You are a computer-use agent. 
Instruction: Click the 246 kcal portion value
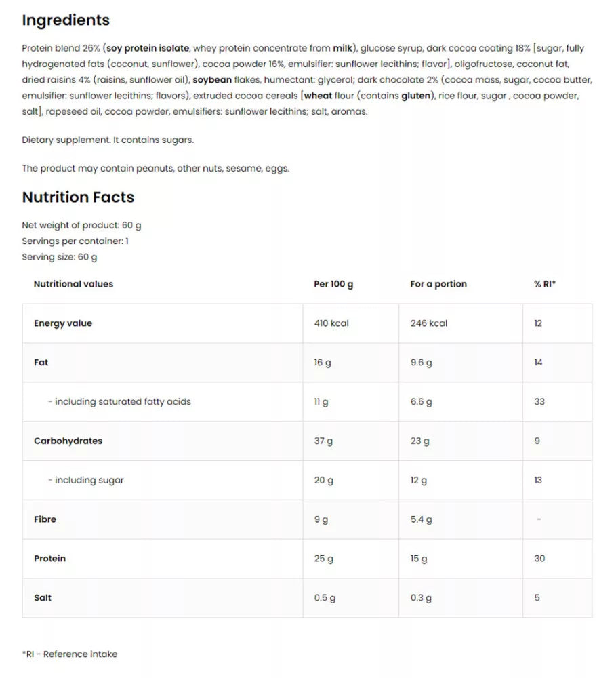(x=429, y=323)
